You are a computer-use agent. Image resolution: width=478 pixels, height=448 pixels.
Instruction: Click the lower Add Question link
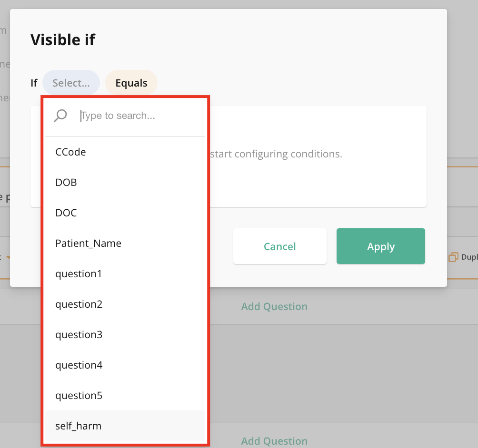coord(274,441)
